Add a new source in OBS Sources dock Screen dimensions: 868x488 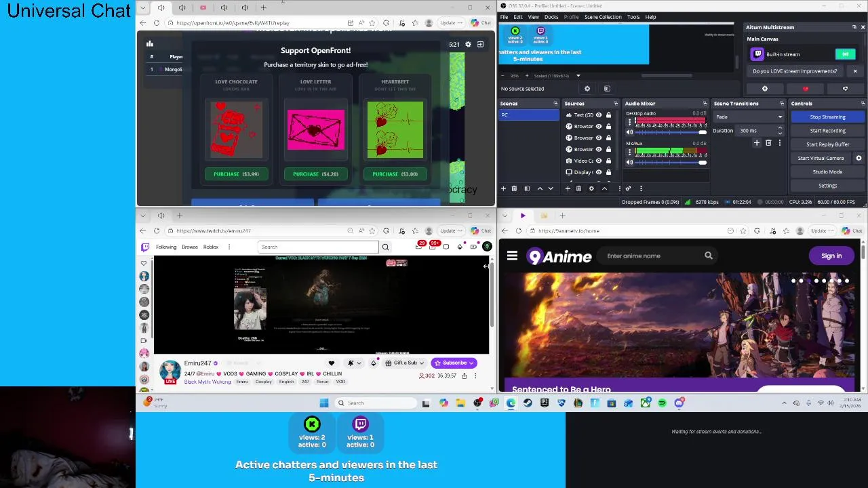pos(568,188)
